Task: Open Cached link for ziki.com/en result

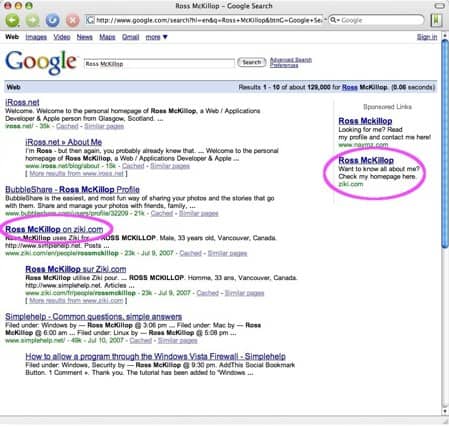Action: tap(191, 253)
